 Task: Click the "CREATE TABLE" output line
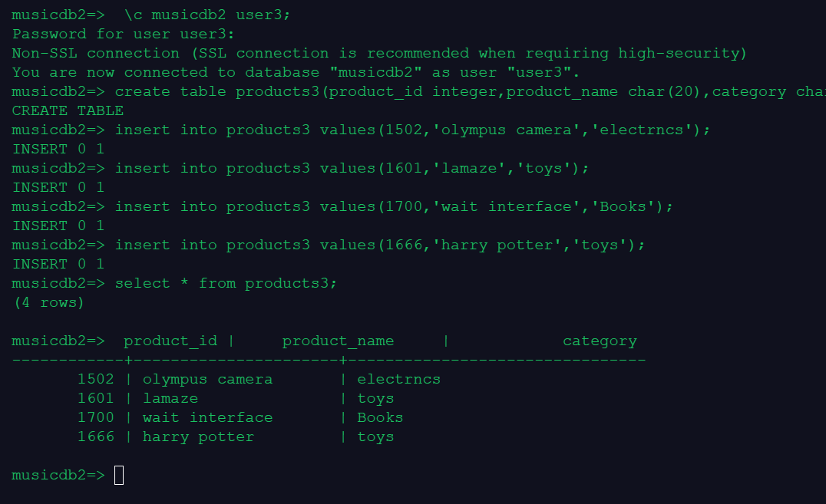(x=68, y=110)
